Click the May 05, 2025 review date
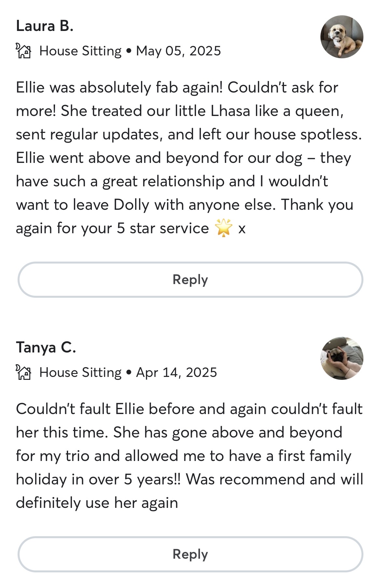 (178, 51)
